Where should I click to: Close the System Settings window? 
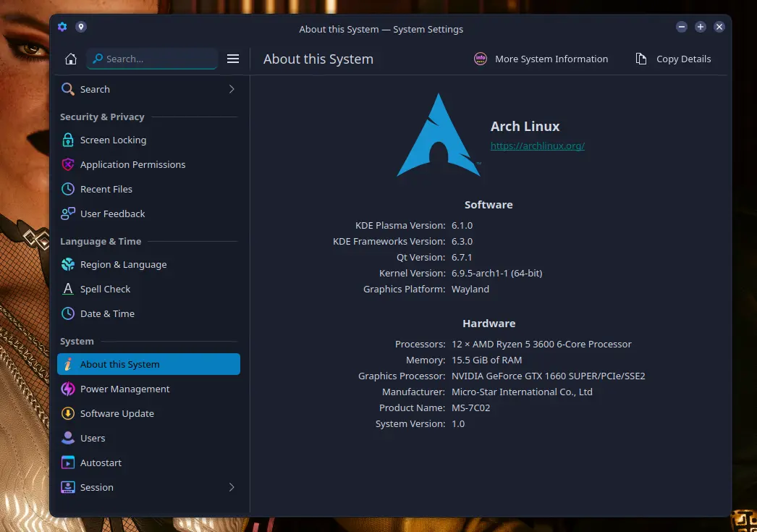[719, 27]
